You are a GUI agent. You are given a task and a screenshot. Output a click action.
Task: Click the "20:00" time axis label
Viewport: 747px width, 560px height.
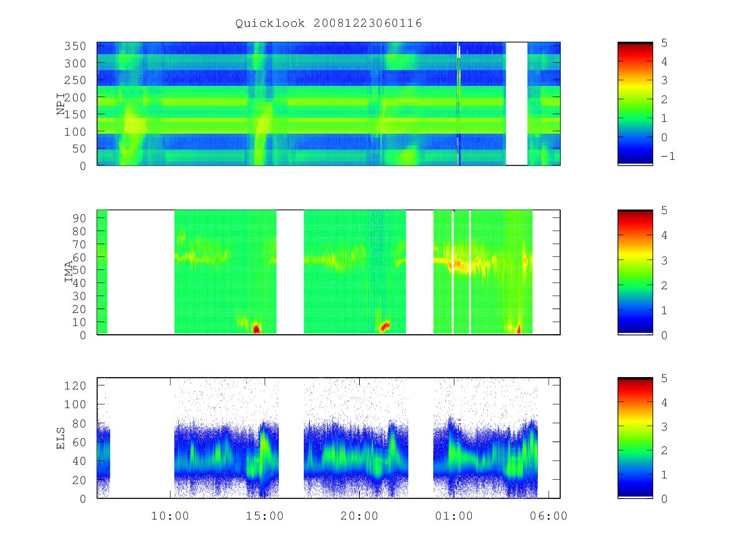pyautogui.click(x=359, y=516)
